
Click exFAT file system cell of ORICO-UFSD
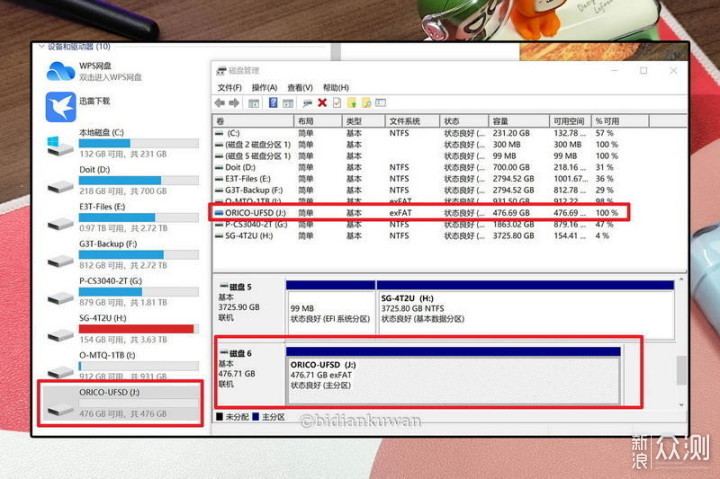pos(401,213)
